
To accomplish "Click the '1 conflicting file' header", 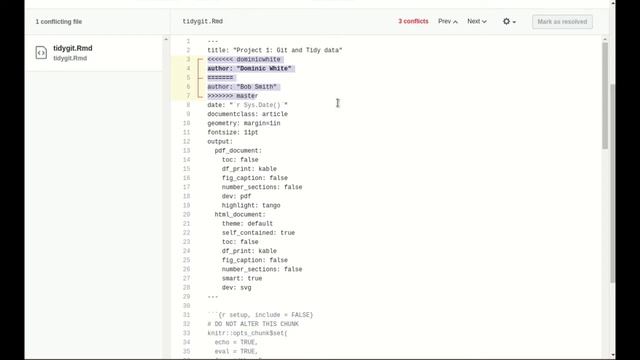I will (x=59, y=22).
